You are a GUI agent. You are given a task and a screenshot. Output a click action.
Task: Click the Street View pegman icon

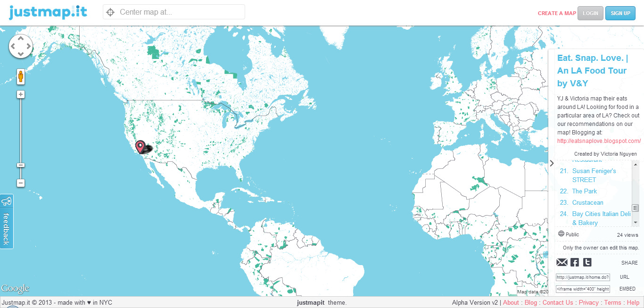21,76
